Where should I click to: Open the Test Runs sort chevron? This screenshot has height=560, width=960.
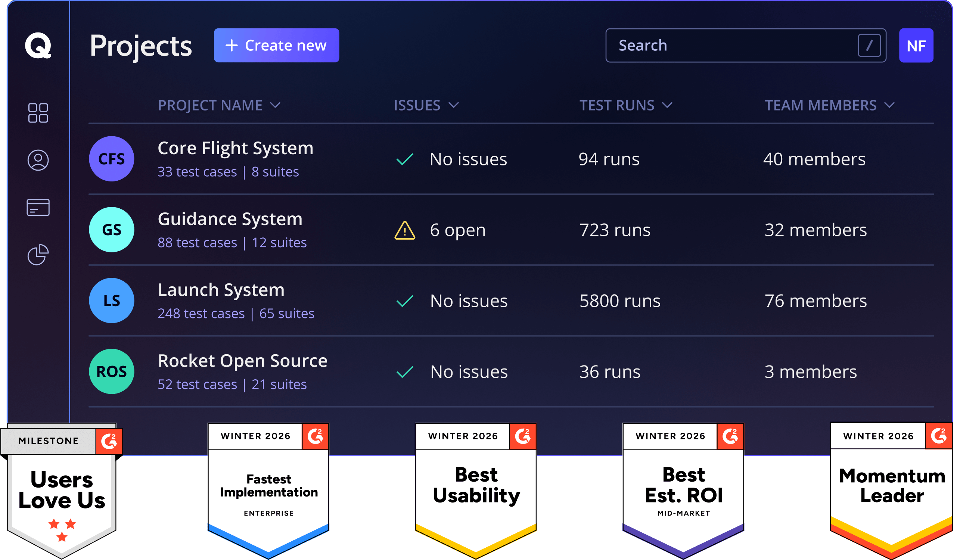[667, 105]
